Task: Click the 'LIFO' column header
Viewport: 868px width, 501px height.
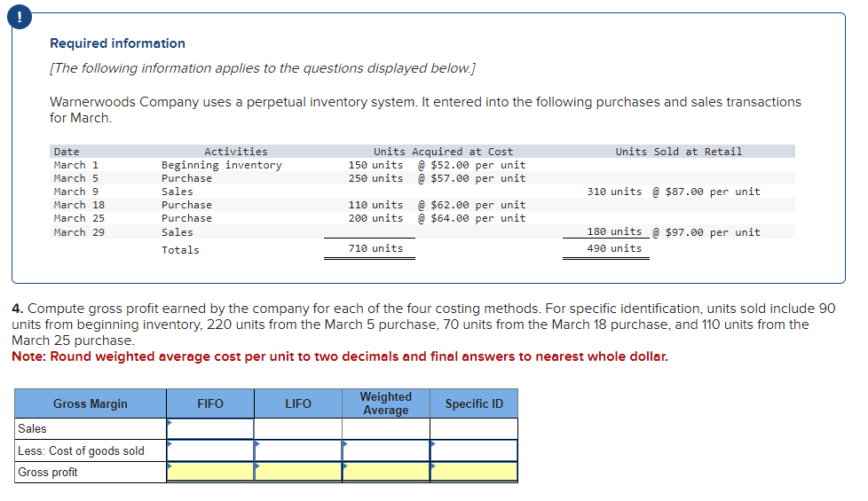Action: 298,403
